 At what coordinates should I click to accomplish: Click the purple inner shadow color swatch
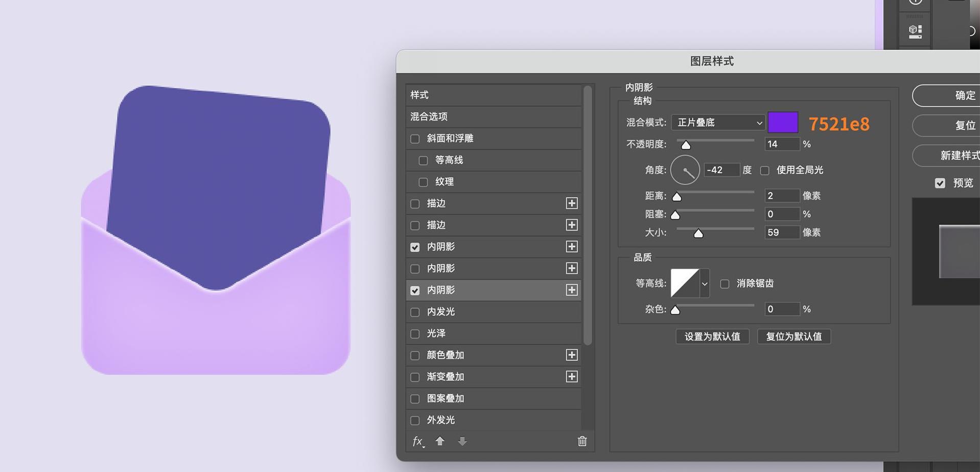[x=782, y=123]
